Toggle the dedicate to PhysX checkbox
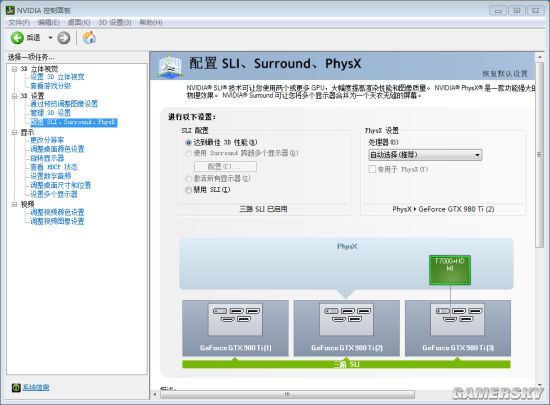This screenshot has height=405, width=550. [x=372, y=169]
